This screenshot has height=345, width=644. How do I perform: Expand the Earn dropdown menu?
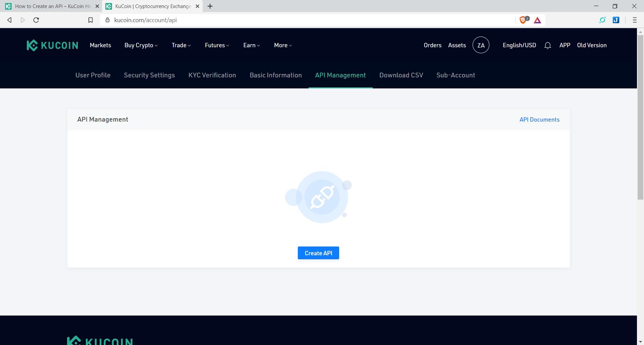point(252,45)
